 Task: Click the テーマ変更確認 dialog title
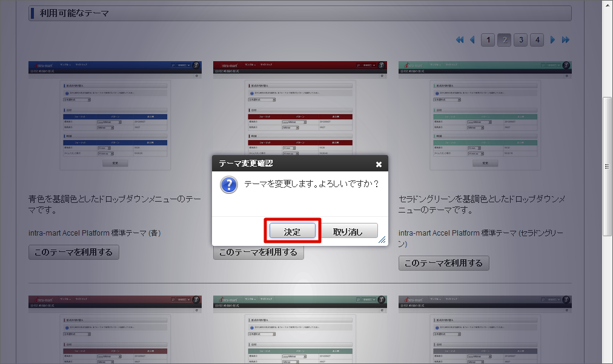pyautogui.click(x=245, y=164)
